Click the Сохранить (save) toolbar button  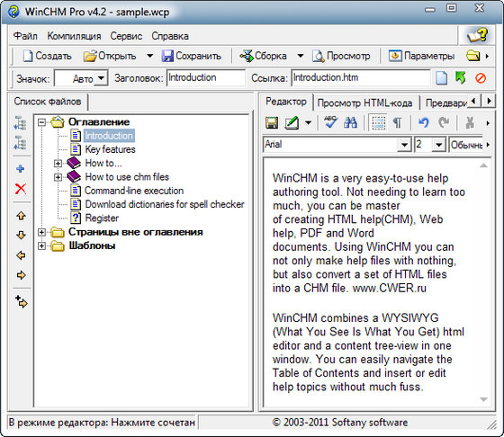[x=192, y=56]
